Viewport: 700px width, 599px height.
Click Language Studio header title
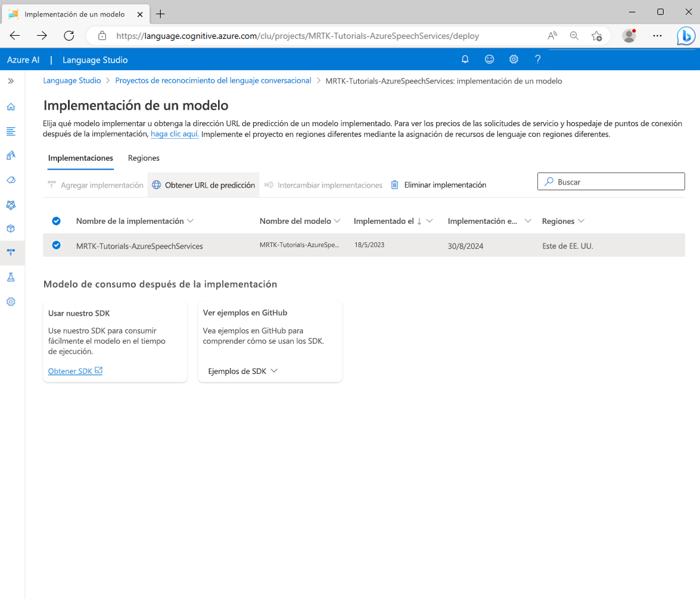click(95, 60)
